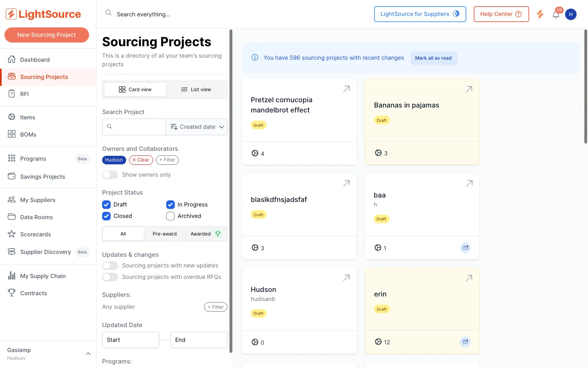Clear the owners filter
The height and width of the screenshot is (368, 588).
pos(141,160)
